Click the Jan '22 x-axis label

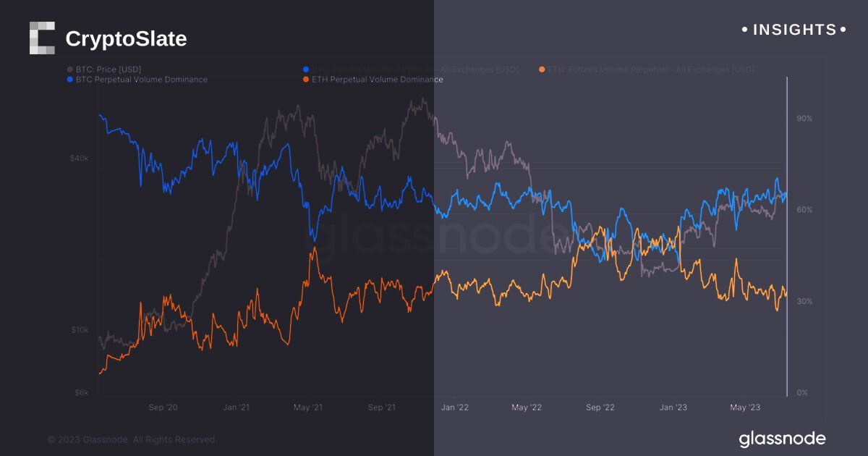click(x=454, y=408)
